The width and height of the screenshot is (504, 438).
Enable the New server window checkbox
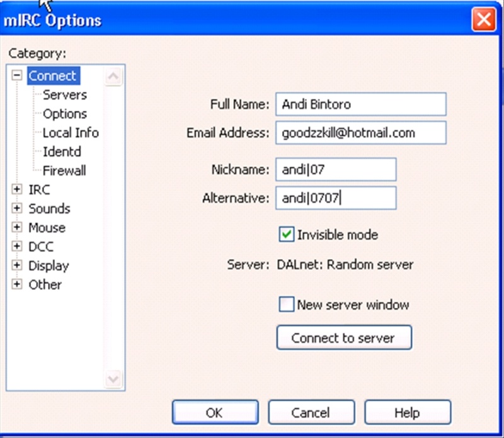pos(286,304)
